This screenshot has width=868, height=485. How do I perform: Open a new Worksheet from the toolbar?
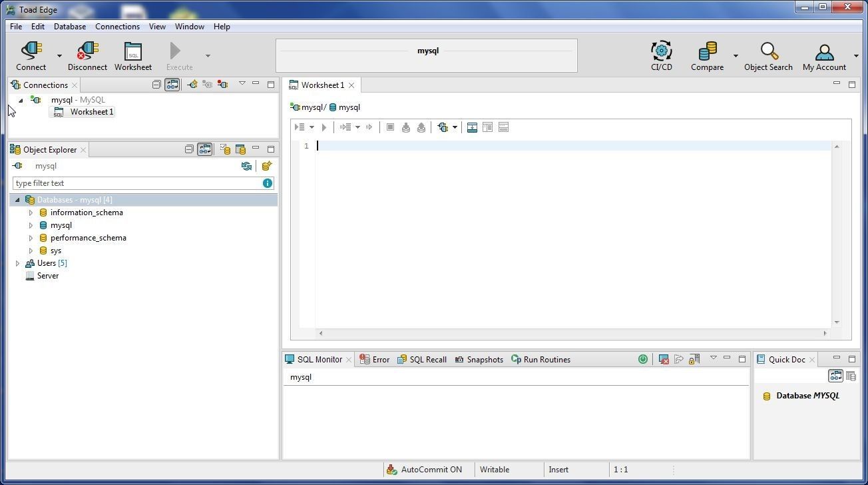tap(133, 56)
